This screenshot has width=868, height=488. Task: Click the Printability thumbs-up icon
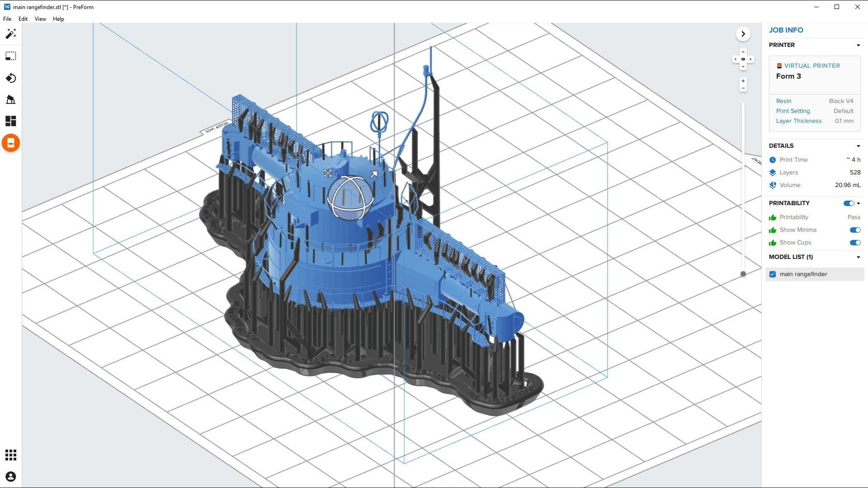(x=773, y=217)
